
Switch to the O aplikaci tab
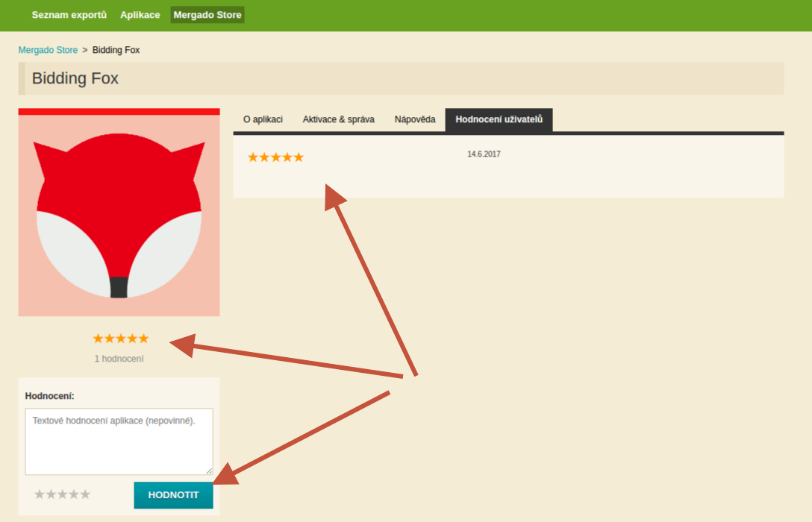coord(263,119)
